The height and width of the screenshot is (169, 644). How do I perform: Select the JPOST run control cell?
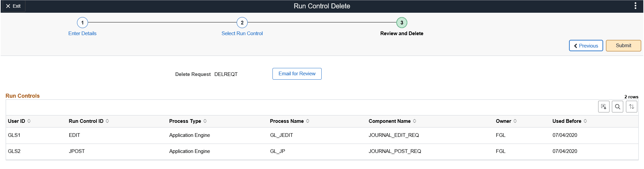pos(77,151)
